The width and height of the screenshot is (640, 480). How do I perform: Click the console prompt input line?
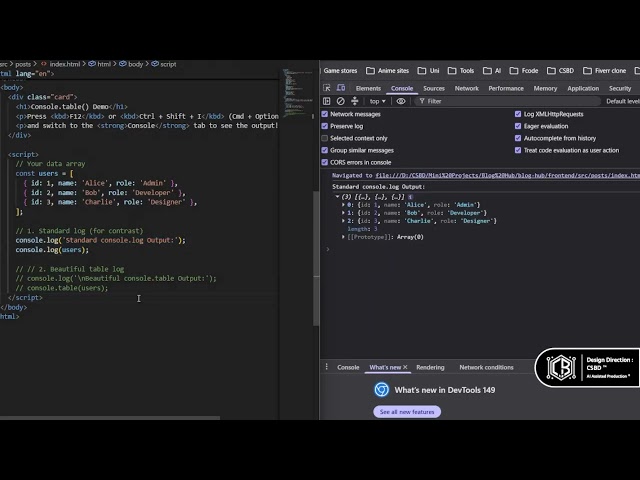pyautogui.click(x=482, y=249)
